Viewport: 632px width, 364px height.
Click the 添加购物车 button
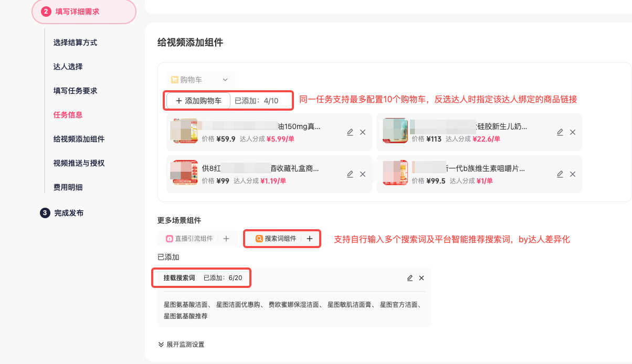click(198, 101)
